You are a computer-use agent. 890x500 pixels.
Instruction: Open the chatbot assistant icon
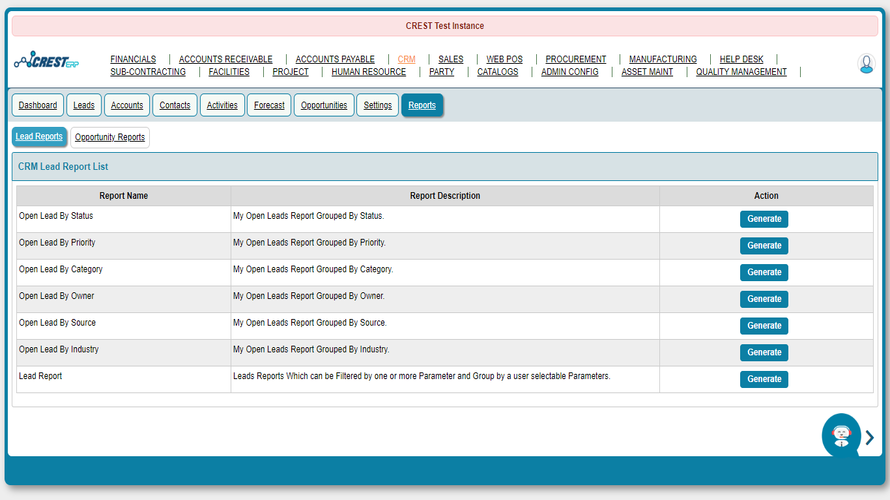click(x=841, y=435)
